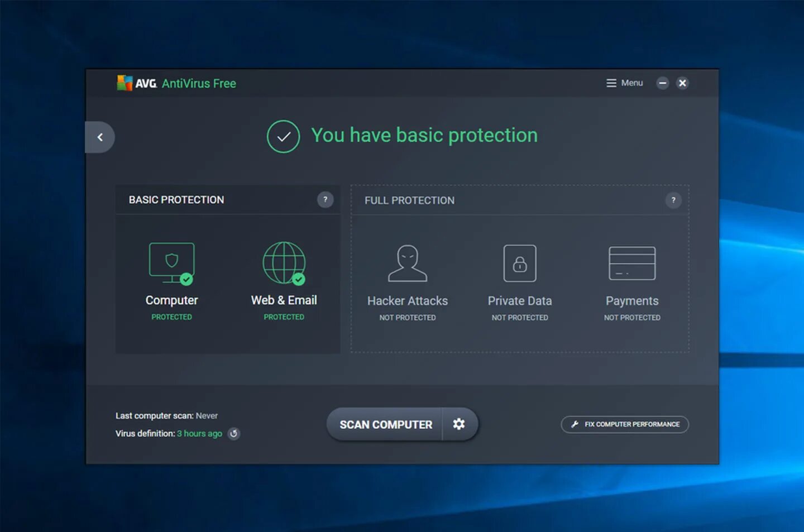Select the Hacker Attacks person icon

408,263
